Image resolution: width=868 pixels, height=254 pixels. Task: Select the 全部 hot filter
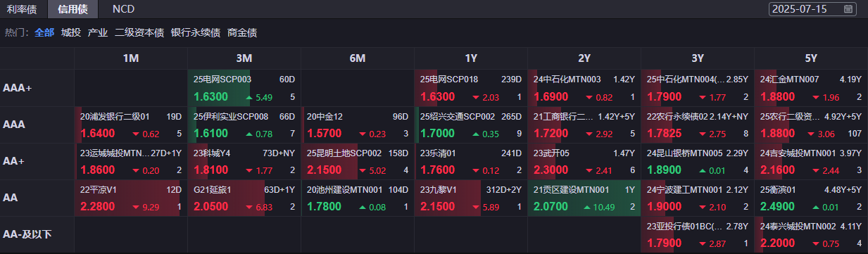click(44, 32)
